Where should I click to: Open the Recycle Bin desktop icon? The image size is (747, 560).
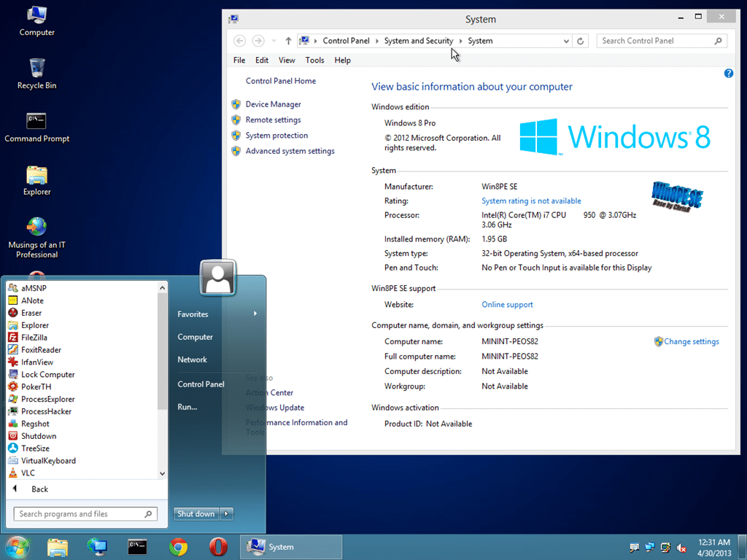(x=36, y=70)
